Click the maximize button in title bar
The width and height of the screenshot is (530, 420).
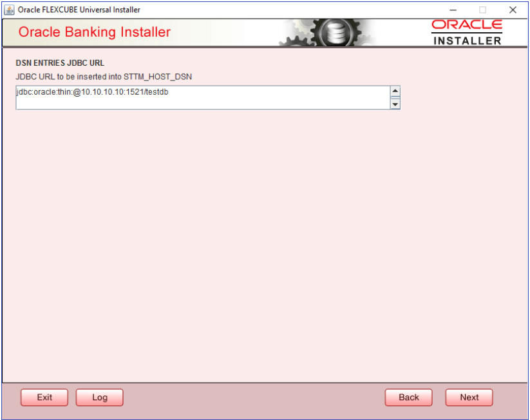tap(483, 10)
